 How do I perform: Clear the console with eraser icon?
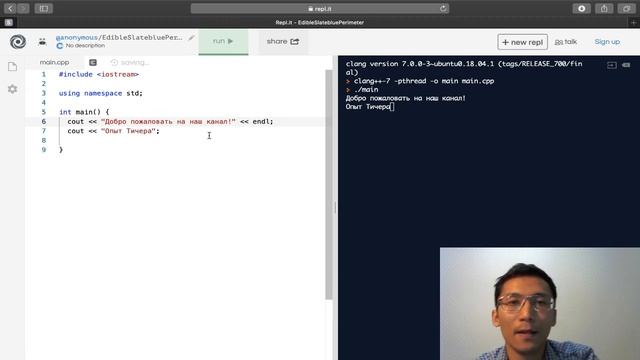[x=626, y=65]
